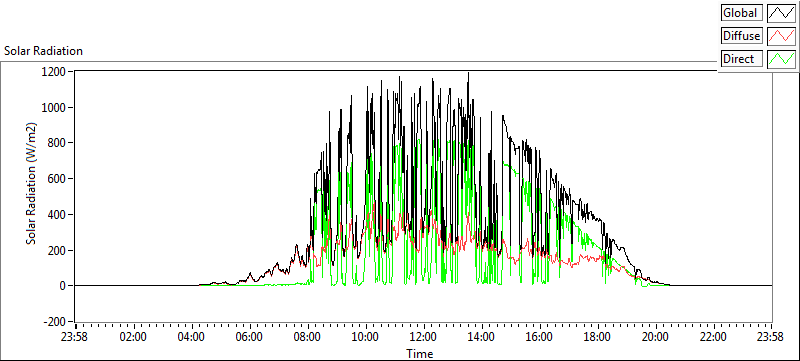Screen dimensions: 800x361
Task: Click the Global plot line sample icon
Action: (x=781, y=13)
